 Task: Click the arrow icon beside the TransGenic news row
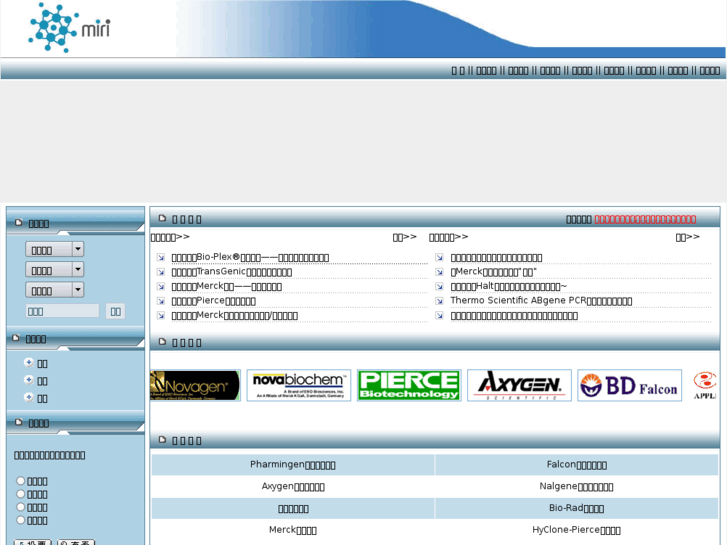point(161,272)
